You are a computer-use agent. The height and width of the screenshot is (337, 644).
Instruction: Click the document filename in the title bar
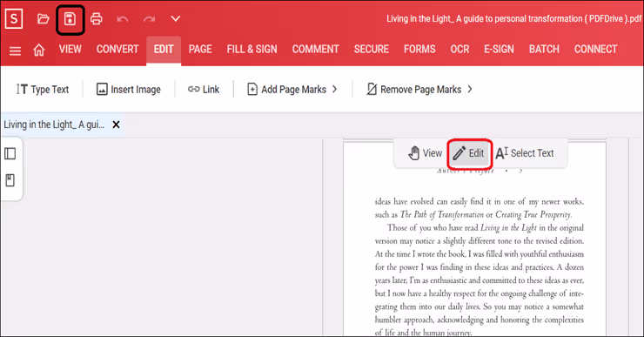[513, 19]
